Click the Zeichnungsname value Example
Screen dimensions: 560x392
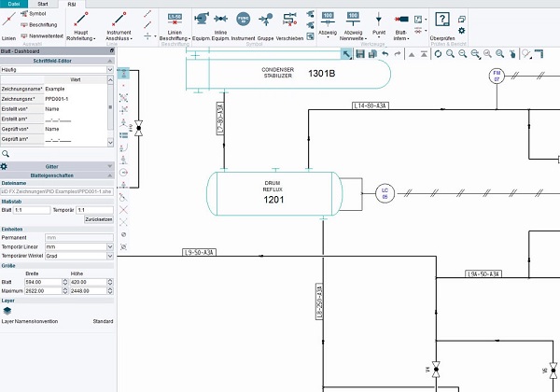pyautogui.click(x=76, y=89)
